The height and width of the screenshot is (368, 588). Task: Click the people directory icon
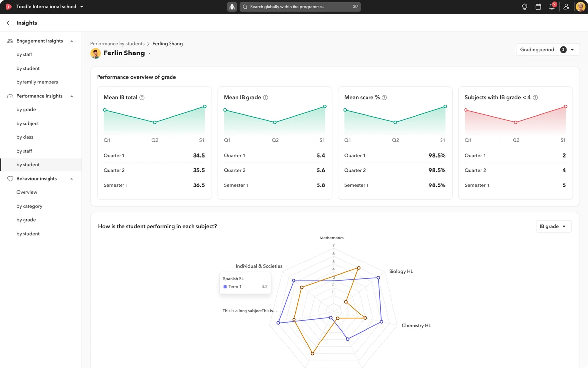click(566, 7)
